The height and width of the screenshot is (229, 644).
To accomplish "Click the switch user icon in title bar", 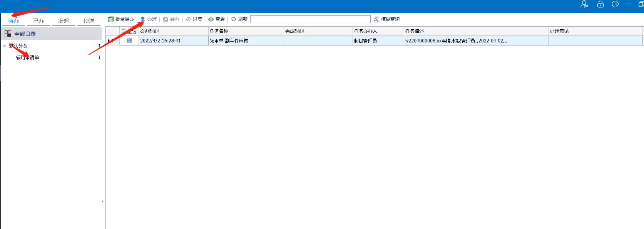I will click(x=584, y=4).
